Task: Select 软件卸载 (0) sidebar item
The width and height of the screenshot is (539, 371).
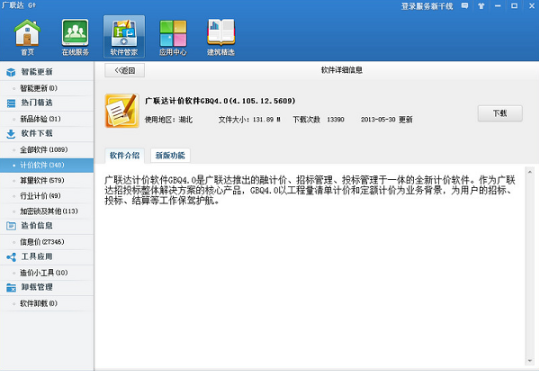Action: click(47, 304)
